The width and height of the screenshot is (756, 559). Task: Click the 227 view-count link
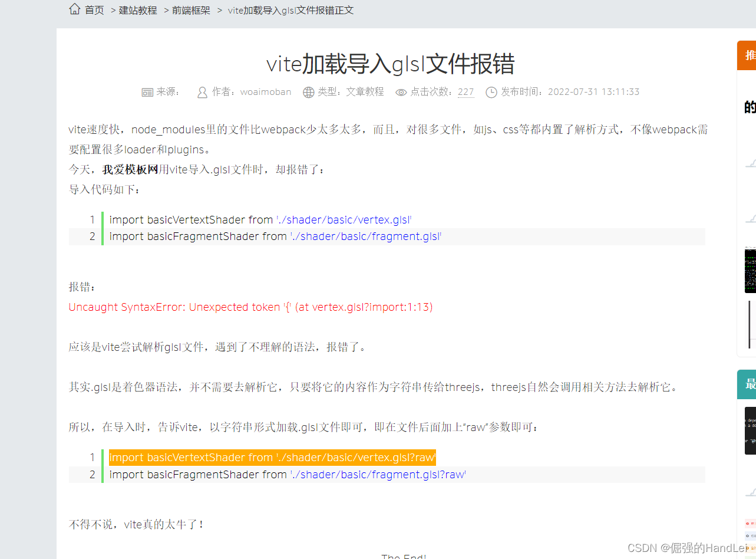coord(466,92)
